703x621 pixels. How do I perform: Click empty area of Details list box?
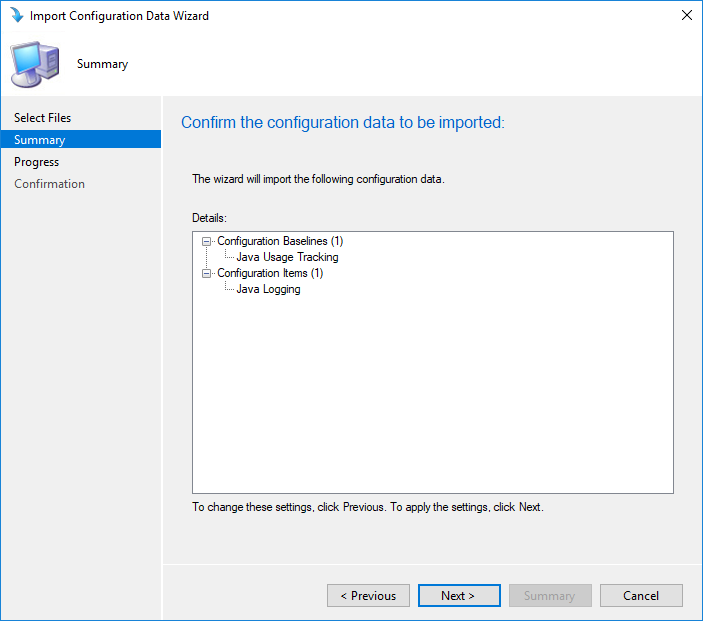coord(433,395)
